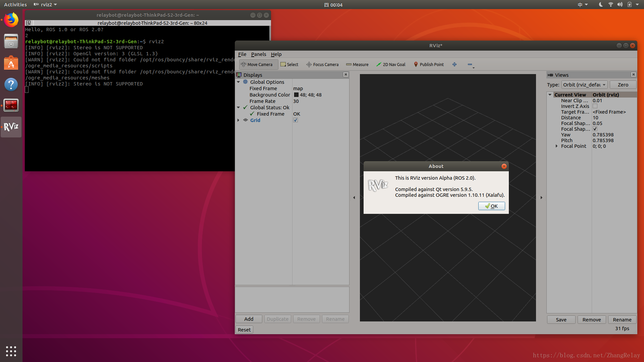The image size is (644, 362).
Task: Click the Near Clip value 0.01
Action: 597,101
